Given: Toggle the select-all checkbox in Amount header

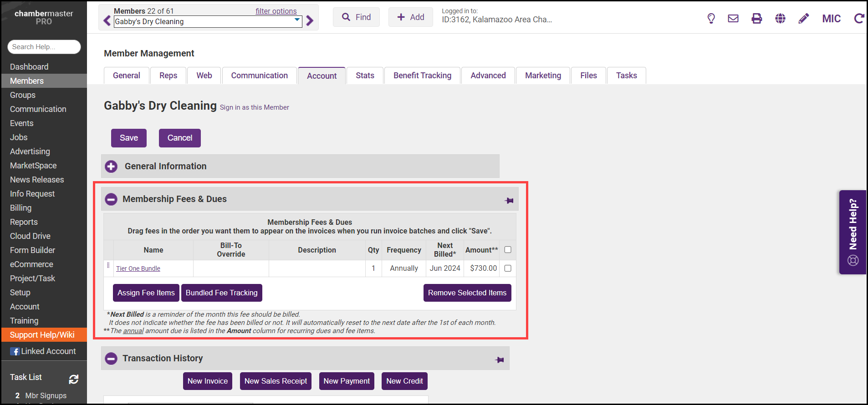Looking at the screenshot, I should pos(508,250).
